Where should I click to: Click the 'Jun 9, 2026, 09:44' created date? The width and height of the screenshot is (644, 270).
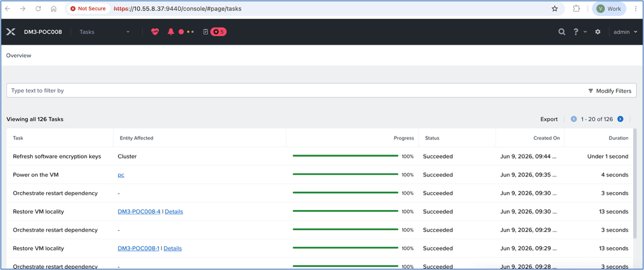[528, 156]
